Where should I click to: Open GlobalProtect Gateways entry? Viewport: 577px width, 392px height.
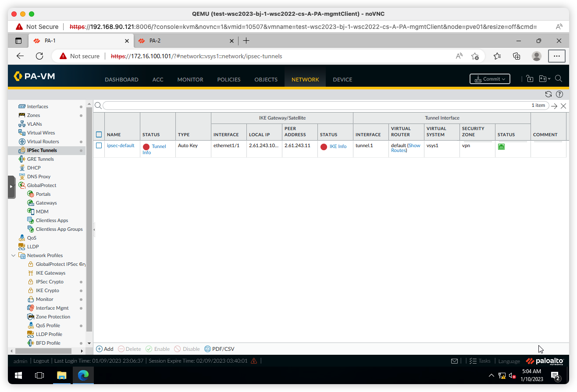point(46,203)
